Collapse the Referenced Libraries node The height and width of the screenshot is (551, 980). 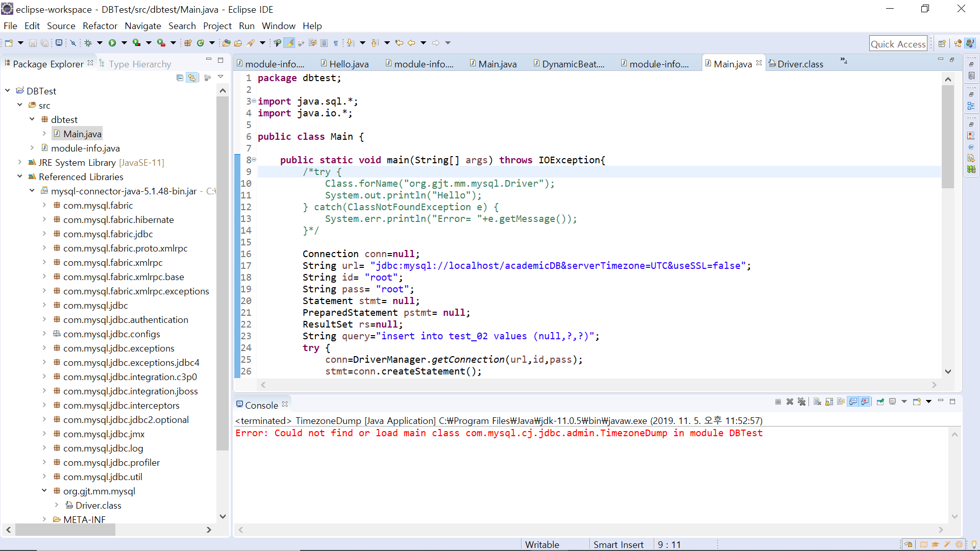20,177
